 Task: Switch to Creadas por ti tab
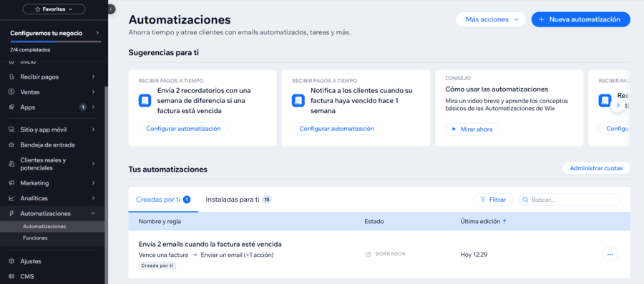(163, 200)
